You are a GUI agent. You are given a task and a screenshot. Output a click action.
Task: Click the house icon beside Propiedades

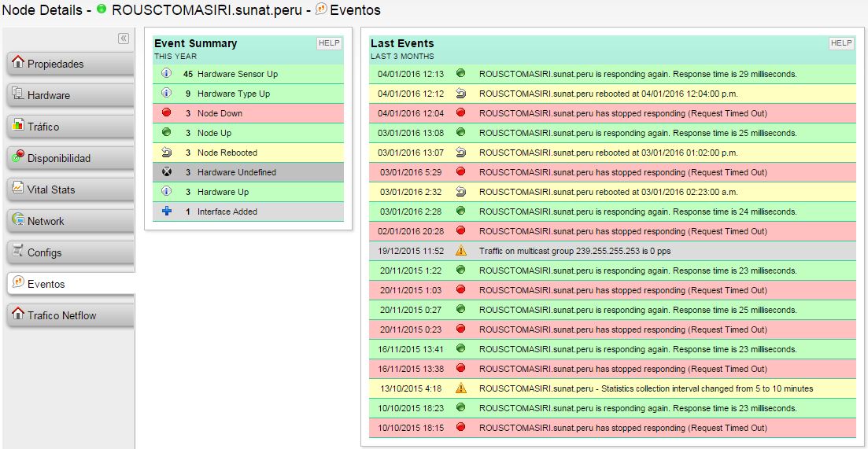click(x=18, y=62)
